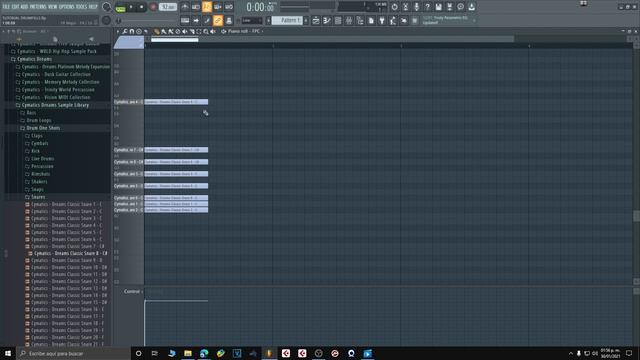Click the render/export audio icon

[449, 7]
